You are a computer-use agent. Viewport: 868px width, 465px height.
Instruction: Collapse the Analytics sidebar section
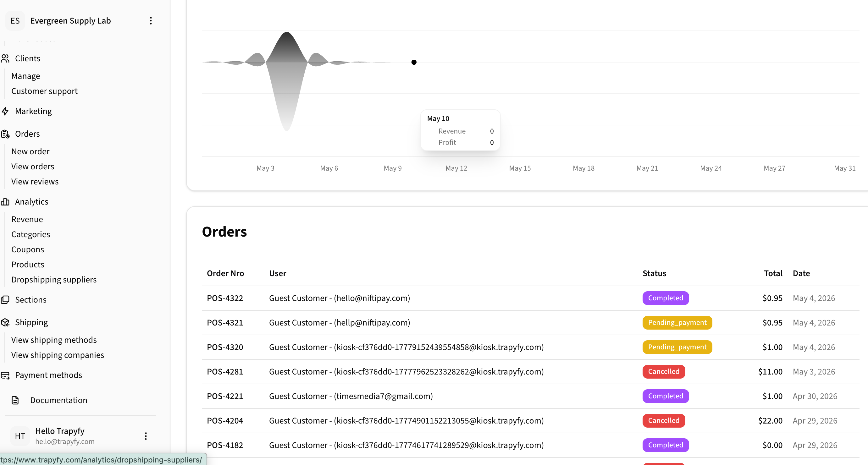[32, 202]
